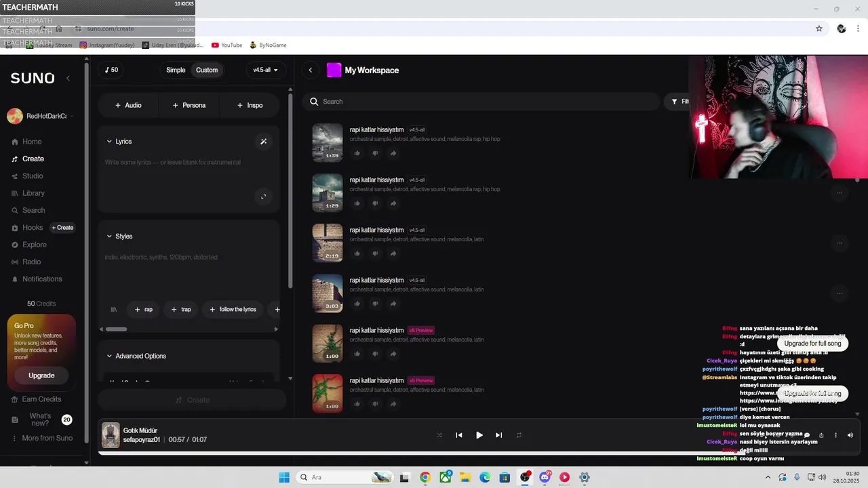Open the RedHotDarkCa account dropdown

pos(41,117)
